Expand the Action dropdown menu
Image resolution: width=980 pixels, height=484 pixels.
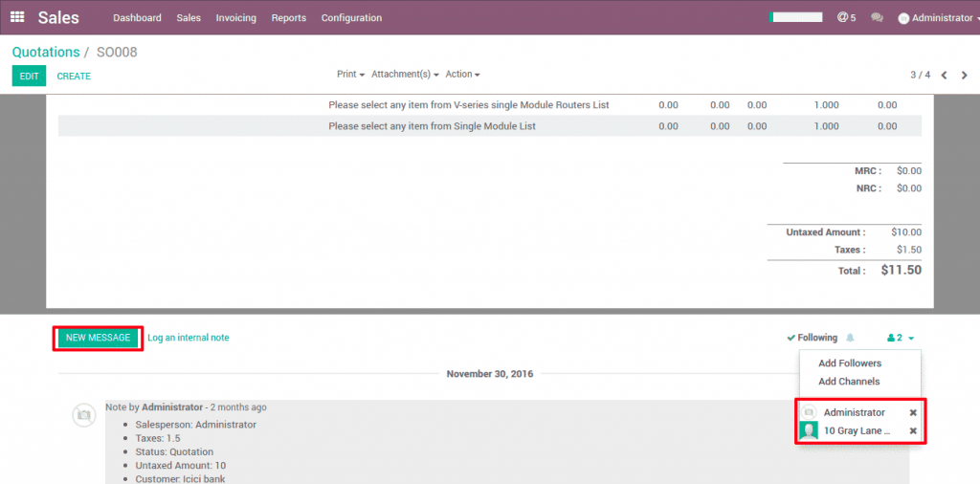462,75
